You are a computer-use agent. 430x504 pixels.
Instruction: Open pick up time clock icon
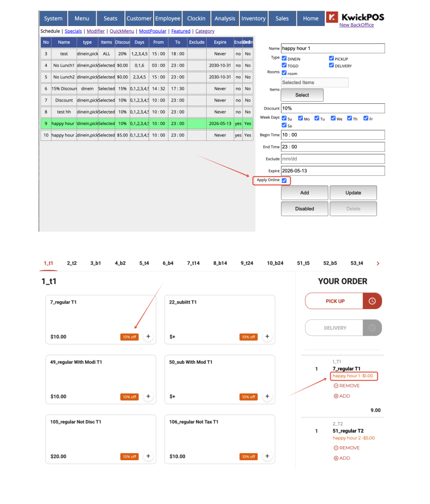372,301
